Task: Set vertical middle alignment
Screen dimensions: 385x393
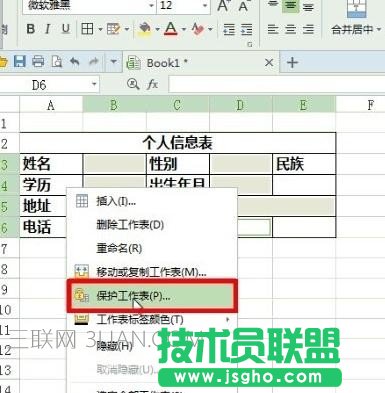Action: tap(291, 6)
